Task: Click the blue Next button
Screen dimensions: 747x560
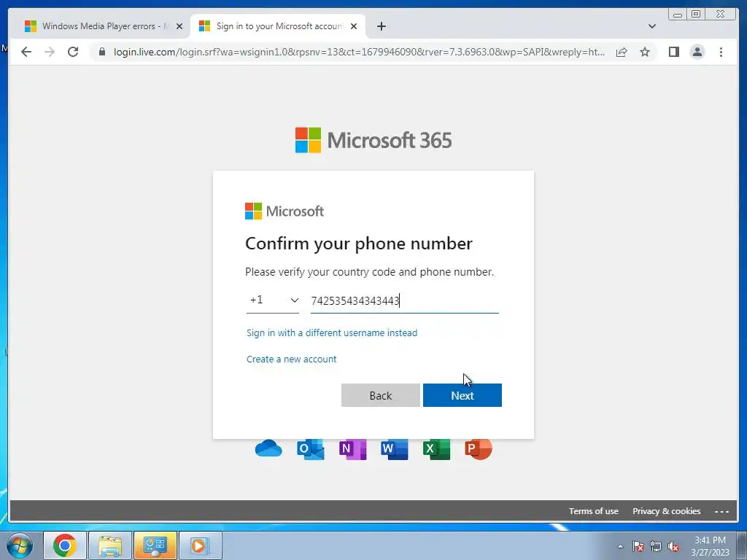Action: tap(462, 395)
